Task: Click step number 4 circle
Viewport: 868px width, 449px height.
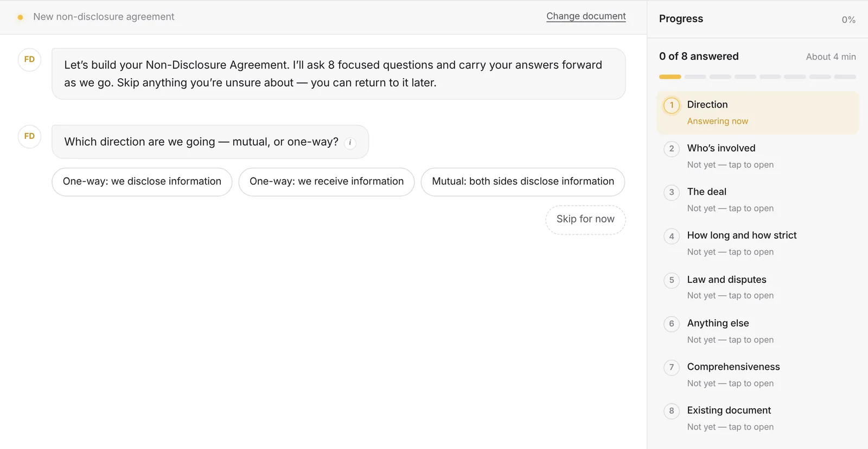Action: pyautogui.click(x=672, y=236)
